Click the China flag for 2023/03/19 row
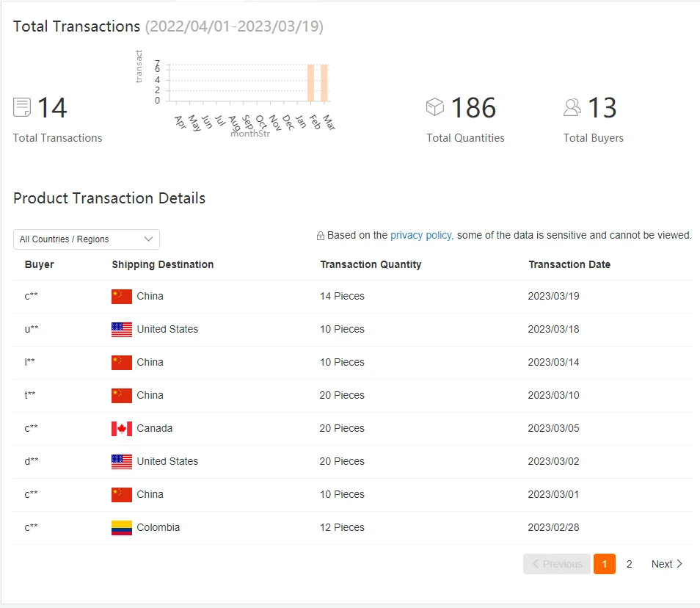Screen dimensions: 700x608 click(x=121, y=296)
